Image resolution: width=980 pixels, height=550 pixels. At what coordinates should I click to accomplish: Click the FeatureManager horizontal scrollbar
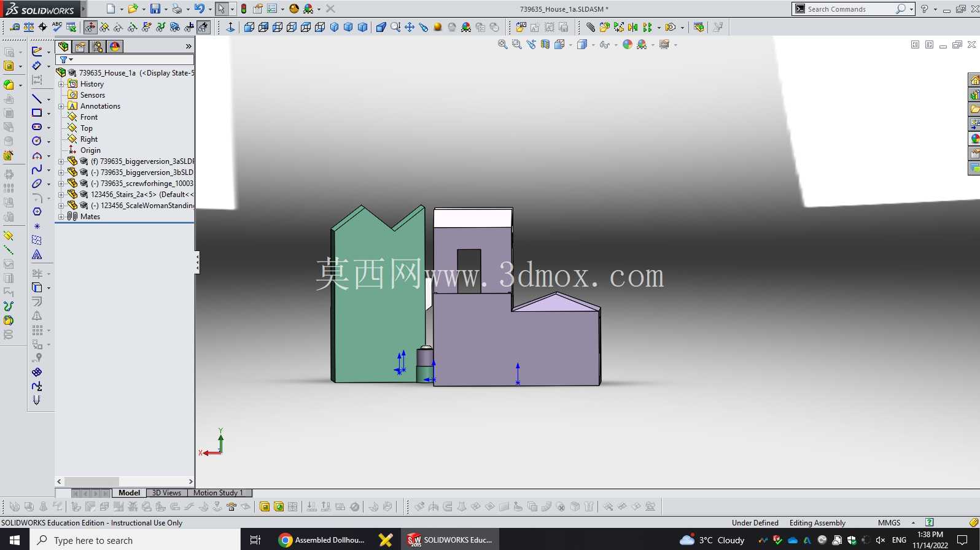click(x=126, y=482)
